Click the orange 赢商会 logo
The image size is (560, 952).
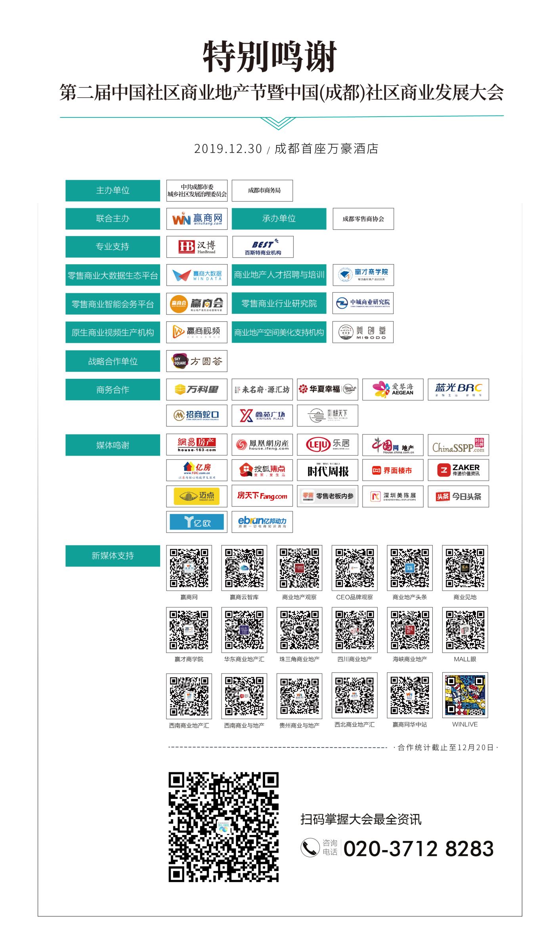[x=197, y=304]
